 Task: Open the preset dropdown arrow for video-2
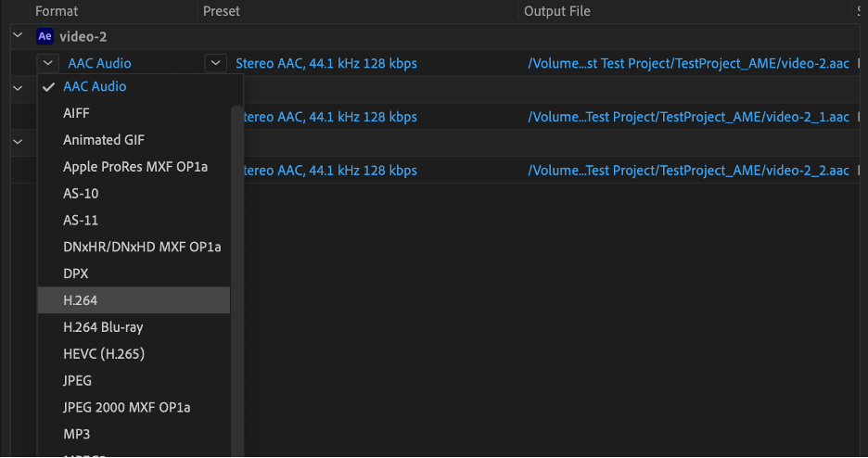click(216, 63)
